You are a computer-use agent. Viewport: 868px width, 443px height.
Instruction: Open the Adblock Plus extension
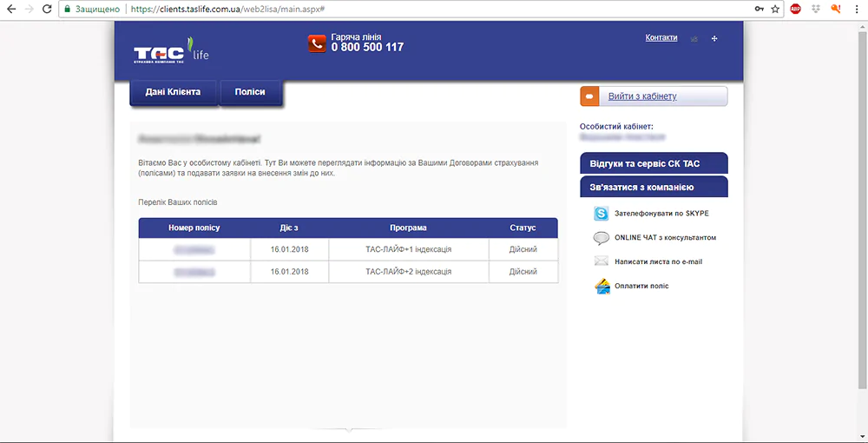click(x=795, y=9)
